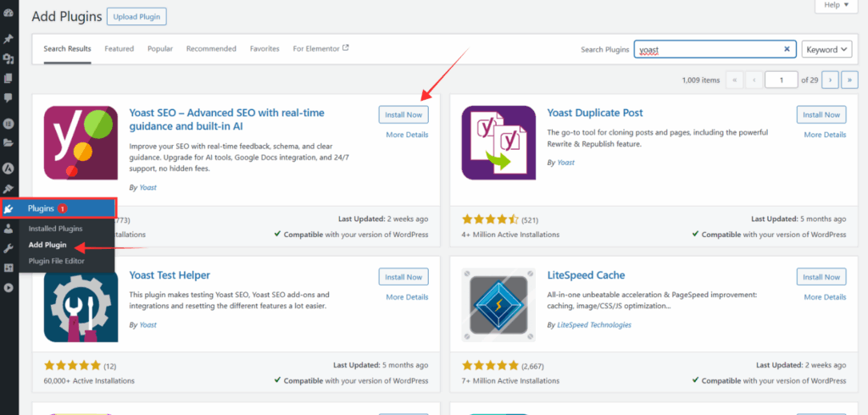
Task: Switch to the Popular tab
Action: (160, 48)
